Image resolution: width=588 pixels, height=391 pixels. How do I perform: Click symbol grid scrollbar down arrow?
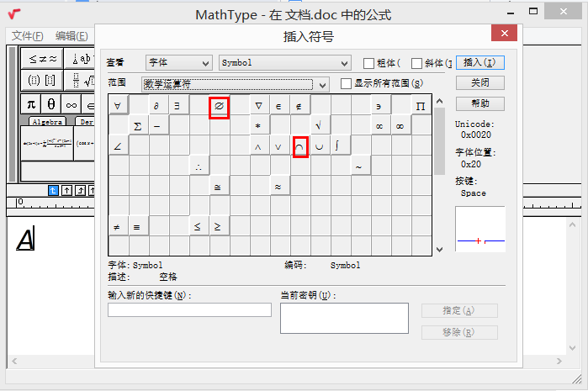[x=440, y=250]
